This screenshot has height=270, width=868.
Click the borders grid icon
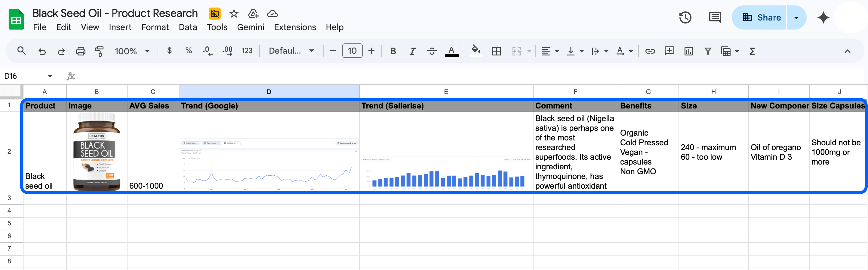tap(496, 51)
